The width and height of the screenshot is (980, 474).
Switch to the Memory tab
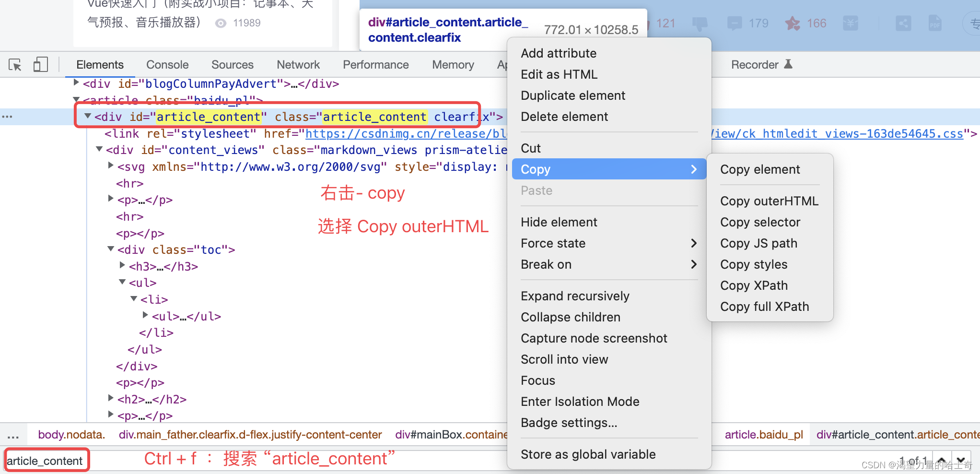click(453, 65)
